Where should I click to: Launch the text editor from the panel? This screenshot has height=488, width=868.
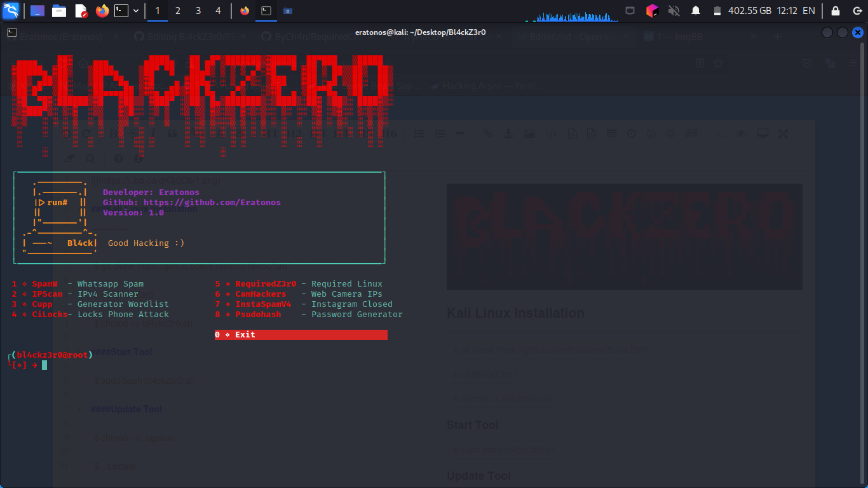[81, 11]
